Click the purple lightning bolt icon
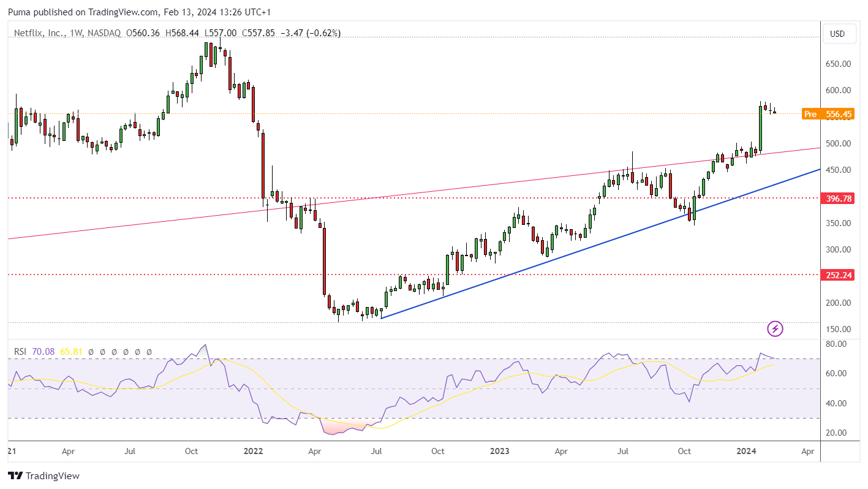The height and width of the screenshot is (489, 868). pos(775,329)
